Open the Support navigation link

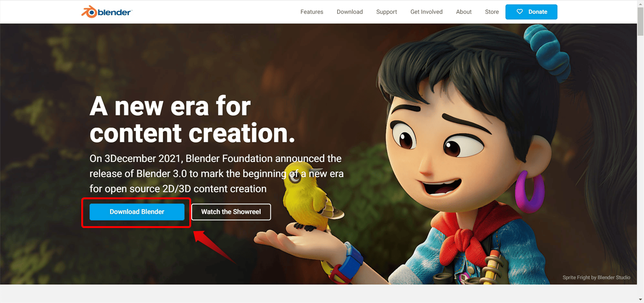(386, 12)
